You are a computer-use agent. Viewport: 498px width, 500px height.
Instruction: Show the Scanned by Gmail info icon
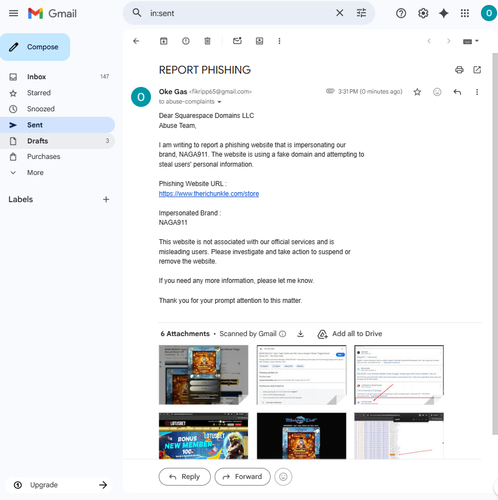(282, 334)
